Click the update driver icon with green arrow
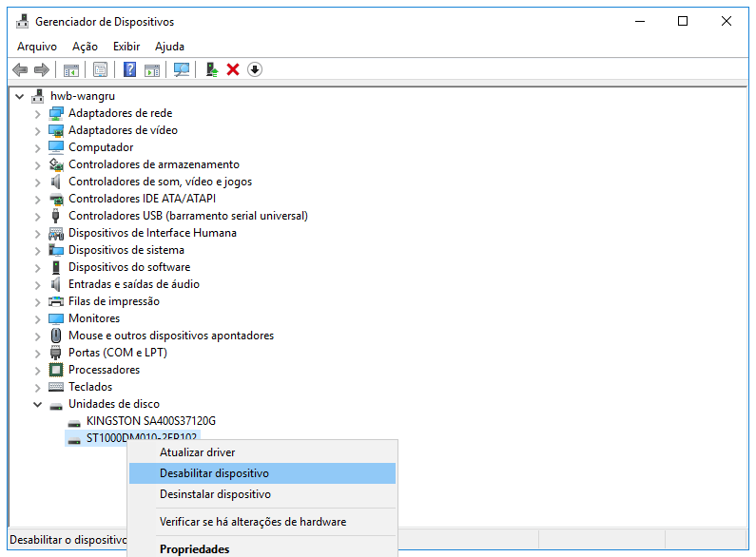This screenshot has height=557, width=756. 212,69
